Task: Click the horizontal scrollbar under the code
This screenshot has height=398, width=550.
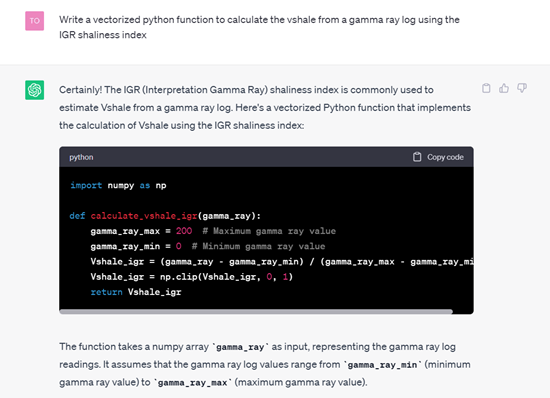Action: 256,311
